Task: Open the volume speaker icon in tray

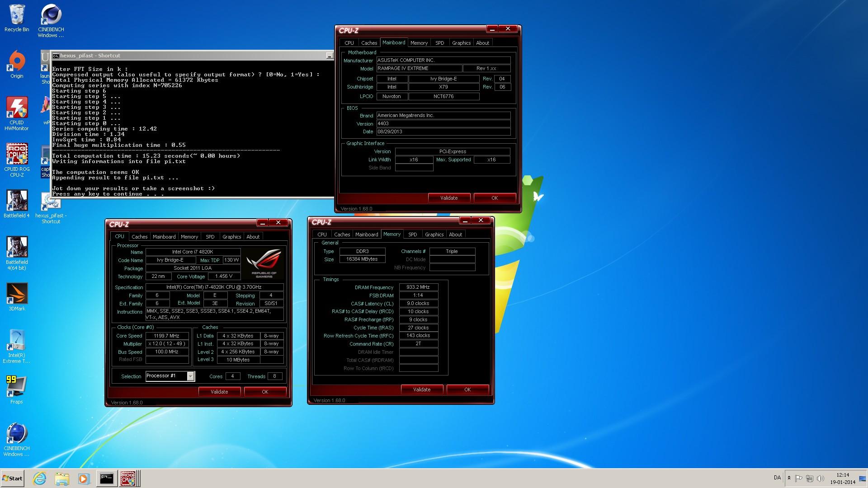Action: 820,478
